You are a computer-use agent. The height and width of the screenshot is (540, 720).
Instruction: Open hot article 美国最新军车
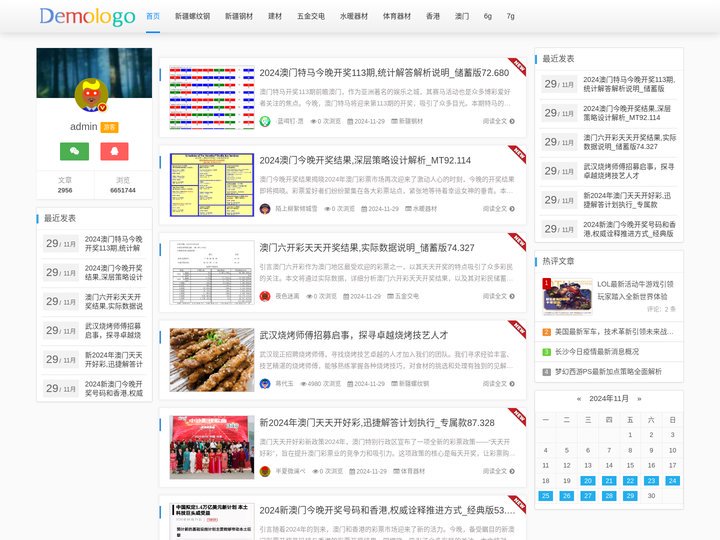[x=614, y=332]
